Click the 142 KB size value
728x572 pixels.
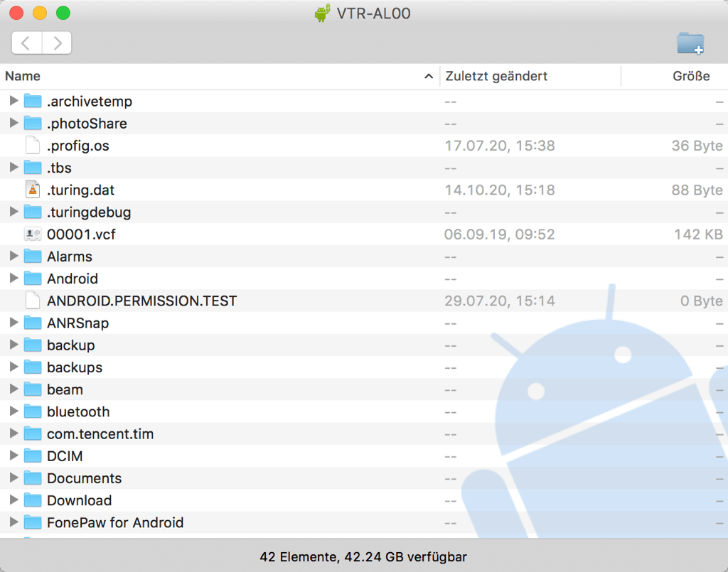(698, 234)
